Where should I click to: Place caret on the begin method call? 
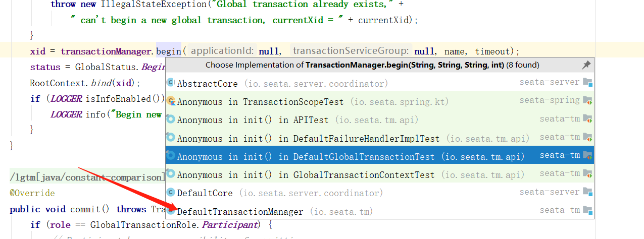click(169, 51)
